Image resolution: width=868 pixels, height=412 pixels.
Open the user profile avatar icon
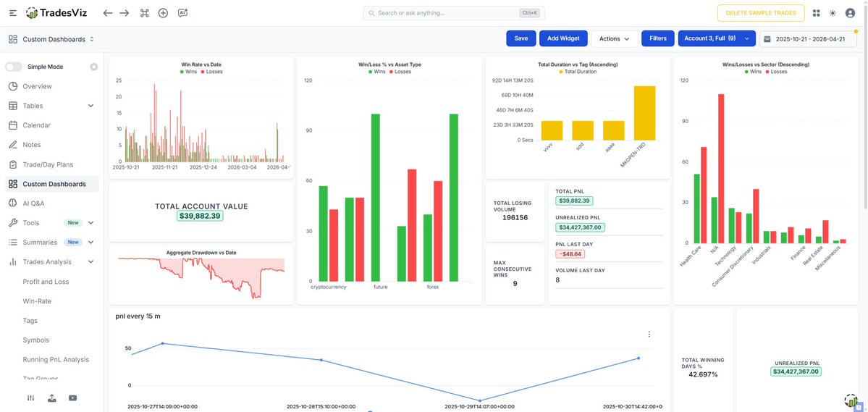850,13
